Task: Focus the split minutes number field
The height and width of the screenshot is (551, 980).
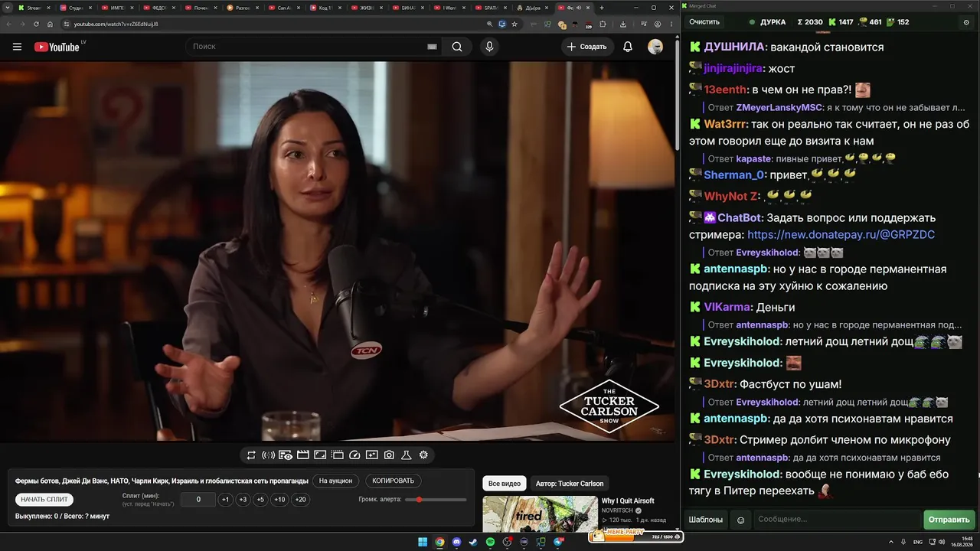Action: click(198, 500)
